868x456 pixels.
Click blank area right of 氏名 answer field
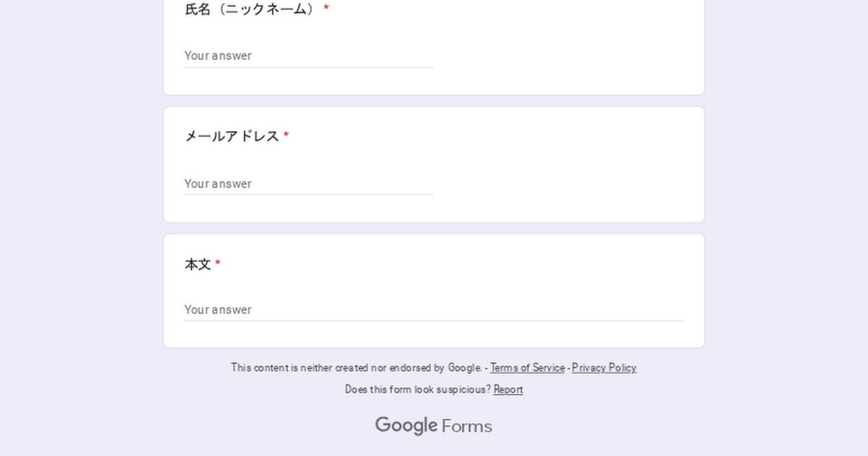(x=564, y=56)
